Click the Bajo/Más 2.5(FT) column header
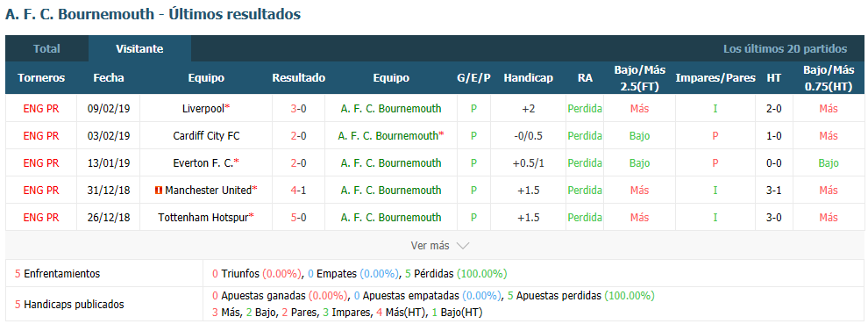 639,78
